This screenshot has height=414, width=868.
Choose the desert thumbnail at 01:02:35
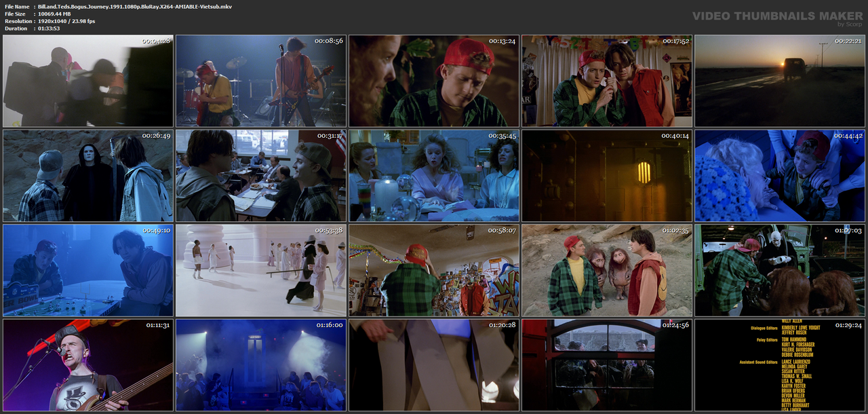point(606,270)
